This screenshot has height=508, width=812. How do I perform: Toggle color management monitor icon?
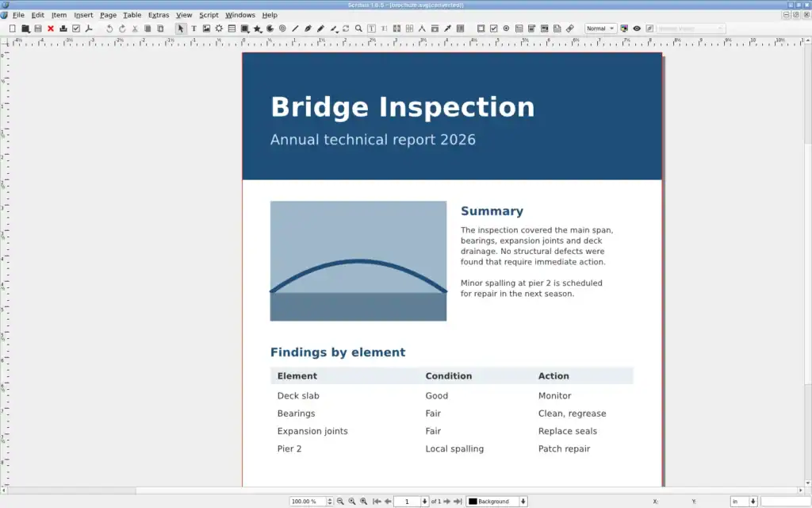(624, 29)
